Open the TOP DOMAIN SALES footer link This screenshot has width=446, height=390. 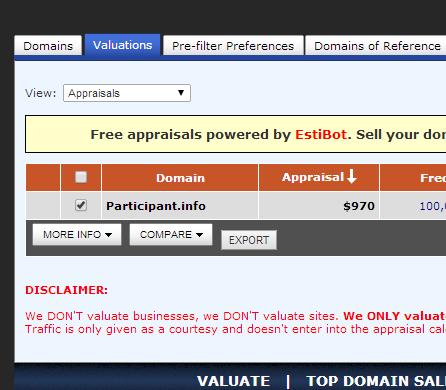click(376, 381)
